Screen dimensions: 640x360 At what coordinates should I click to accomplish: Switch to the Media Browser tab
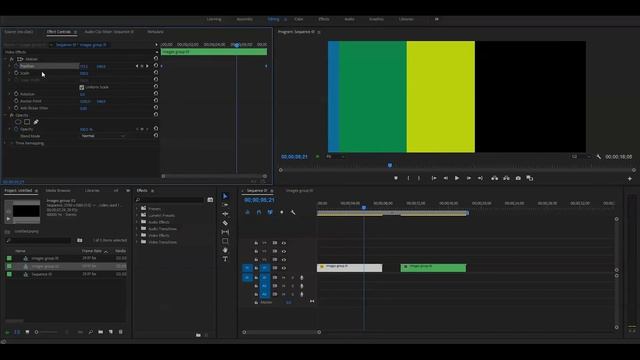coord(58,191)
